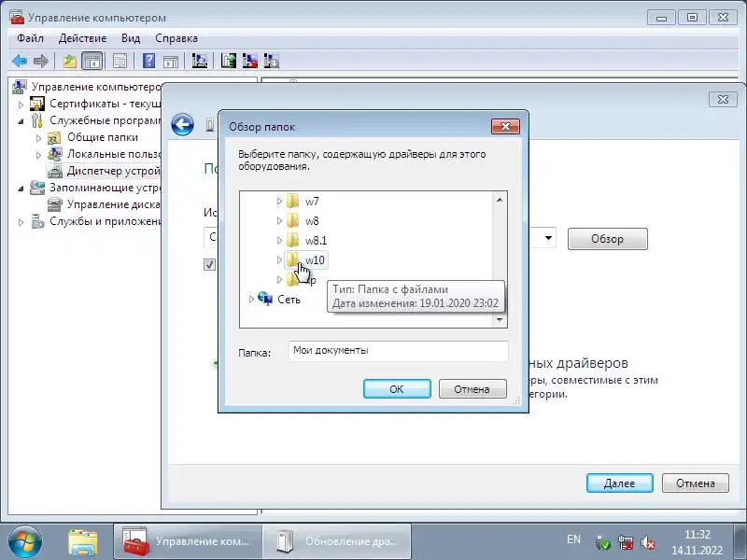
Task: Expand the Службы и приложения node
Action: [x=21, y=222]
